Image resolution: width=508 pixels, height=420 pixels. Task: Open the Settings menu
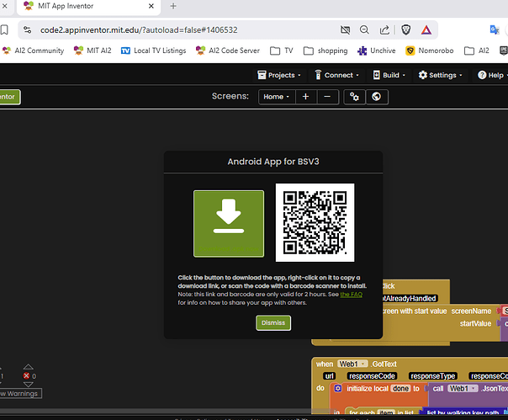coord(440,75)
